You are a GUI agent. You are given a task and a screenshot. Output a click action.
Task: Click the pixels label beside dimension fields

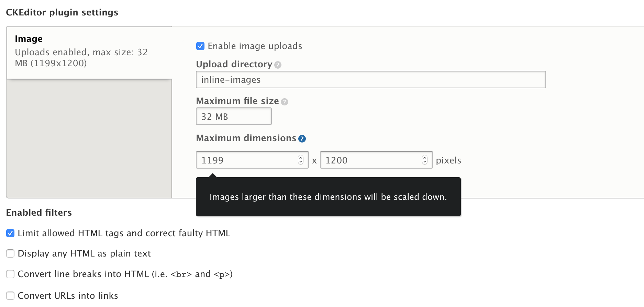point(448,160)
